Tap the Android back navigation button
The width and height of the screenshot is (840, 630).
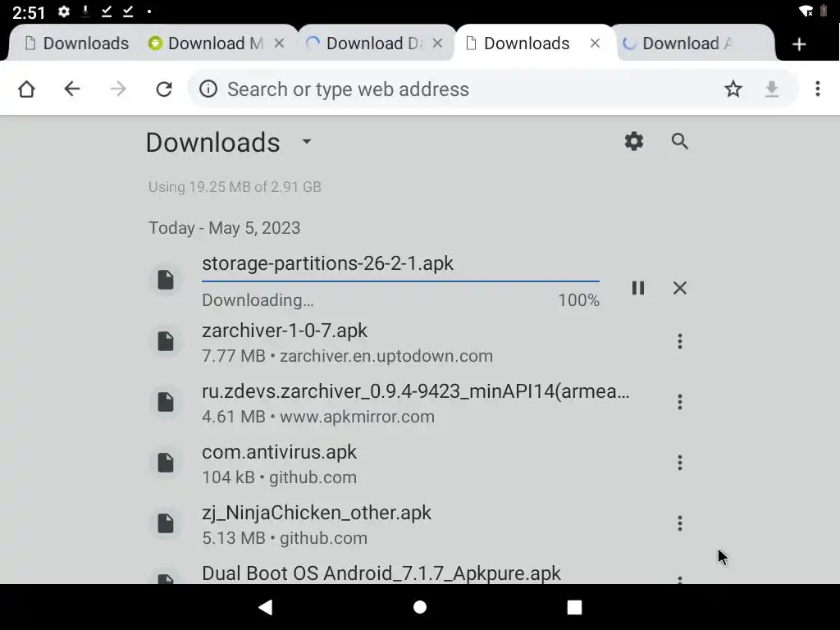(266, 607)
